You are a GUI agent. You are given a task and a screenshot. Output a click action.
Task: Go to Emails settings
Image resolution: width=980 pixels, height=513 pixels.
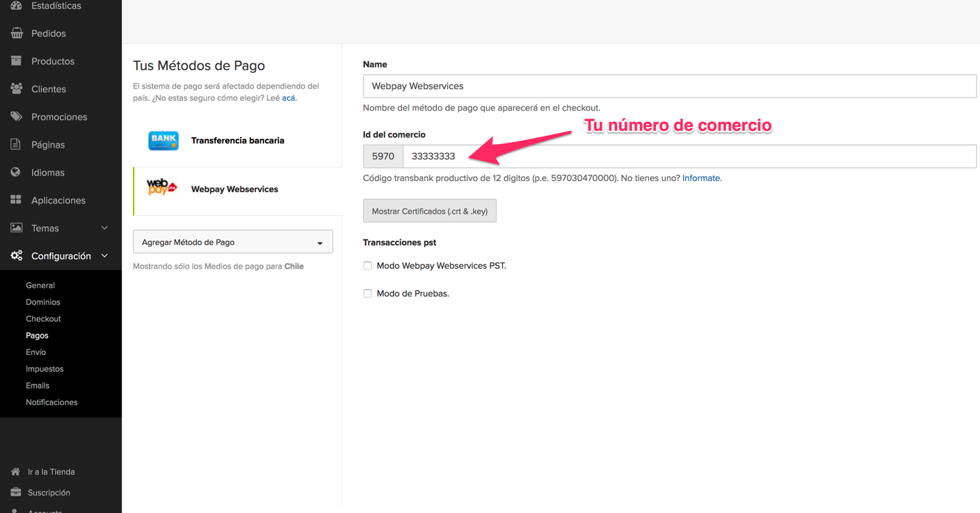coord(38,386)
